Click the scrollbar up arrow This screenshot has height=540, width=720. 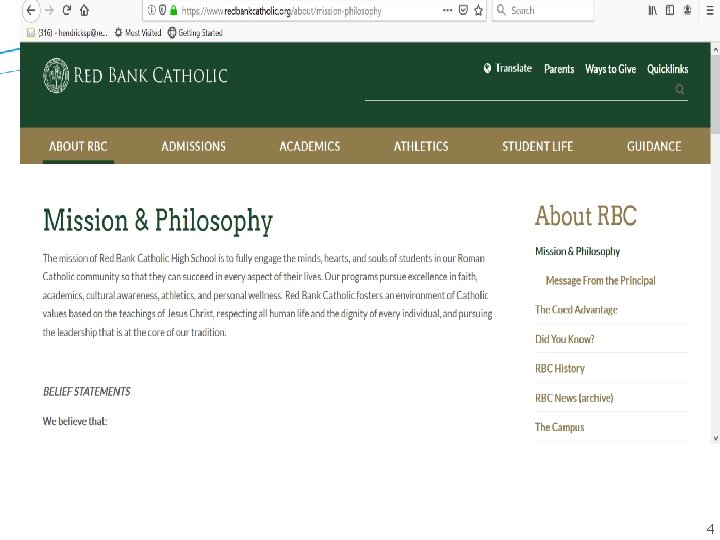715,48
